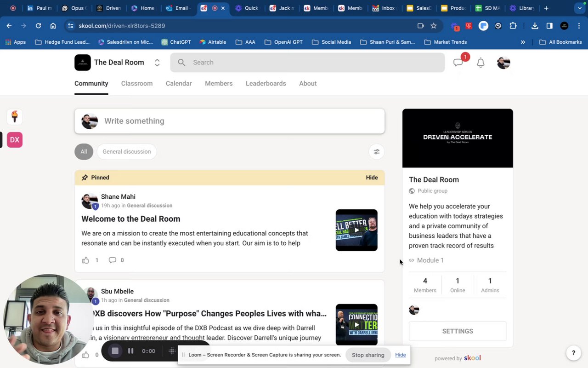Screen dimensions: 588x368
Task: Open the feed filter sliders icon
Action: tap(377, 151)
